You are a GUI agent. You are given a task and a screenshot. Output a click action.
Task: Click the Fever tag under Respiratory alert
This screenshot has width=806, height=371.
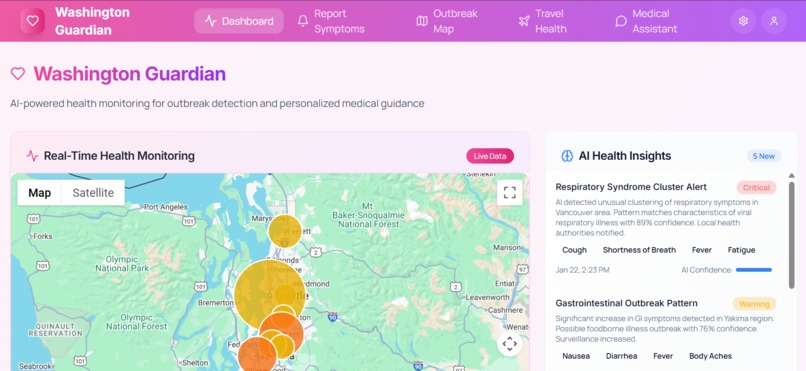click(x=702, y=250)
